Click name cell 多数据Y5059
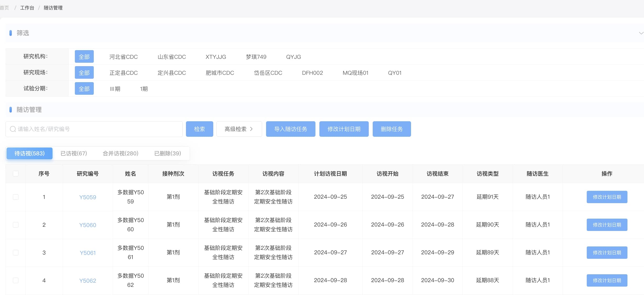 [x=131, y=197]
